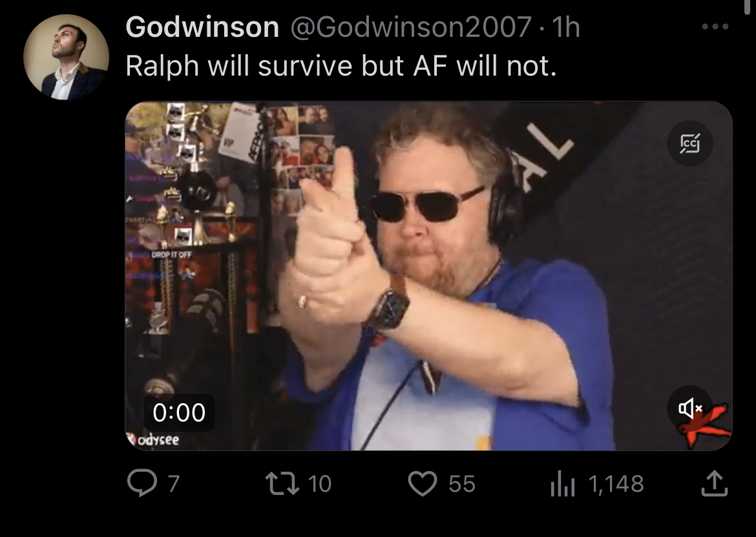Toggle closed captions on the video
Viewport: 756px width, 537px height.
click(690, 143)
